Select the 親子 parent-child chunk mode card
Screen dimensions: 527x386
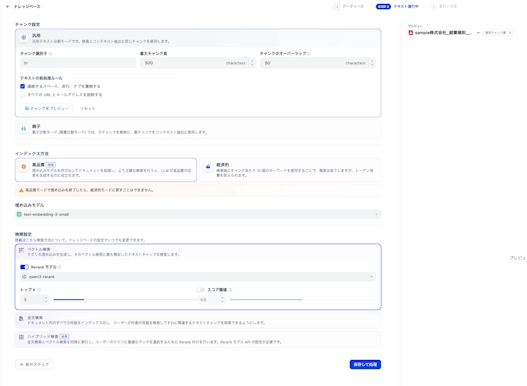pos(198,129)
